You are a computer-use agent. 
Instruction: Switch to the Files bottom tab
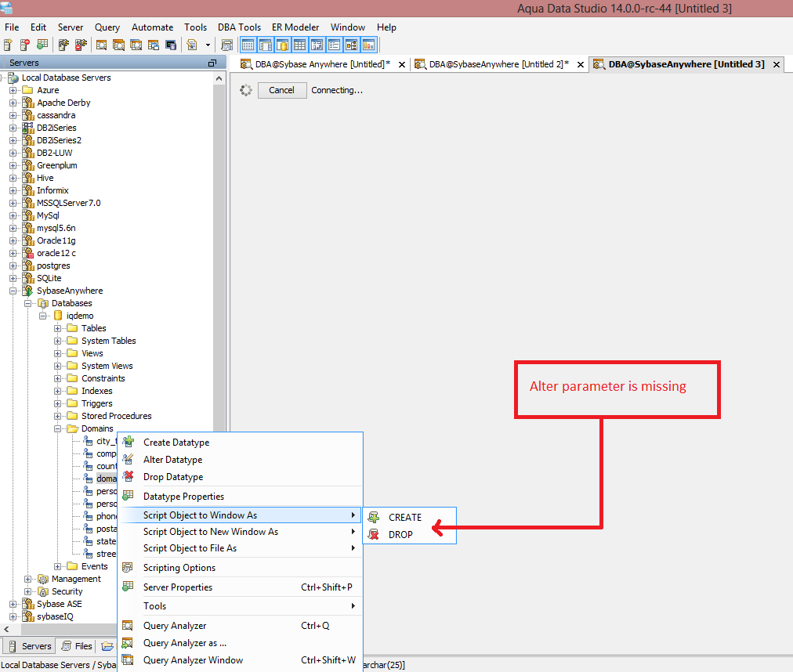click(77, 645)
